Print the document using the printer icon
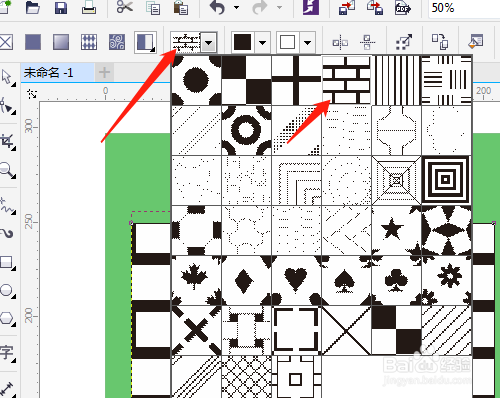The height and width of the screenshot is (398, 500). [89, 7]
